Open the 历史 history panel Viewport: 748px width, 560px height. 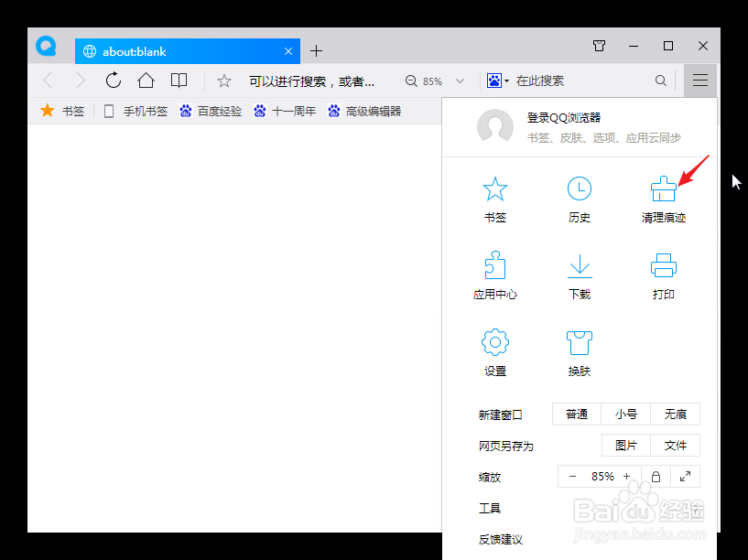(x=579, y=197)
